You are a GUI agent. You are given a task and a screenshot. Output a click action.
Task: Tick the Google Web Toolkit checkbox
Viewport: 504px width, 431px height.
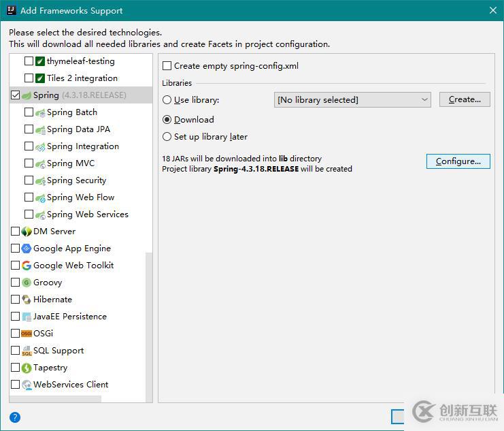pos(15,266)
